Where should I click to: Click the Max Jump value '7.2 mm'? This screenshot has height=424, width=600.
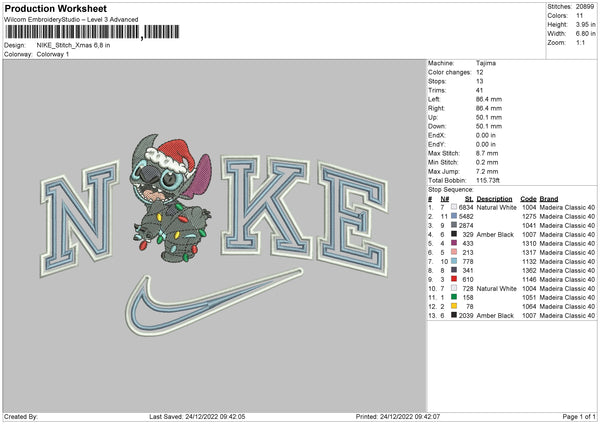pos(487,171)
